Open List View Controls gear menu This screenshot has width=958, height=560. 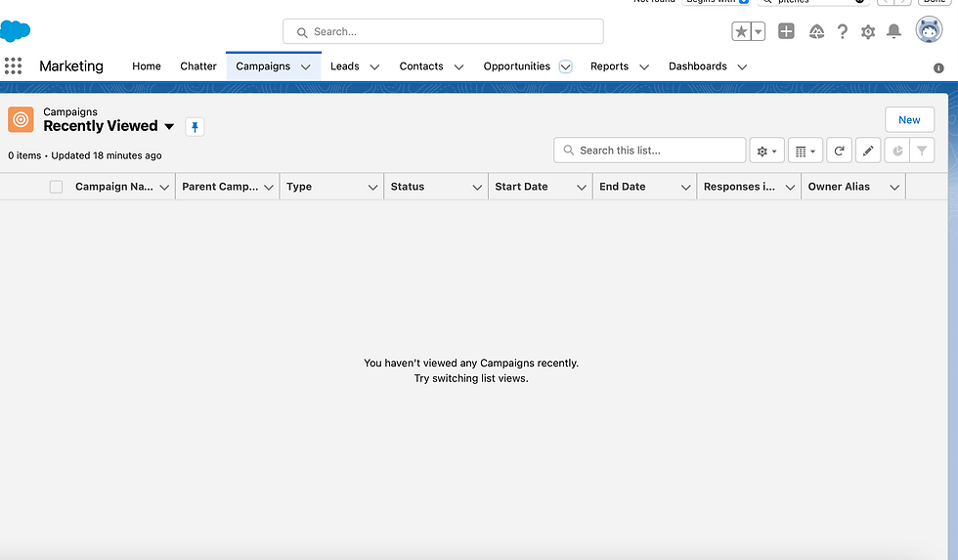tap(766, 151)
